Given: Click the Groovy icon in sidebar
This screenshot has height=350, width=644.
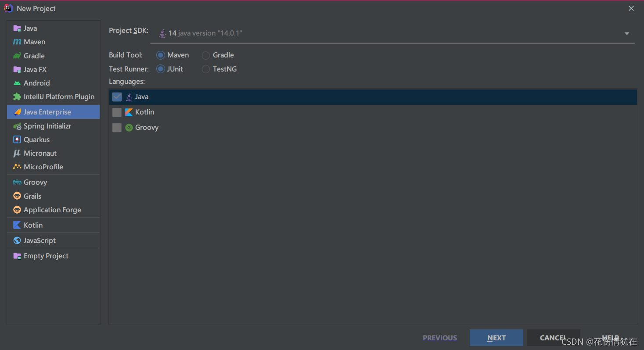Looking at the screenshot, I should [x=17, y=182].
